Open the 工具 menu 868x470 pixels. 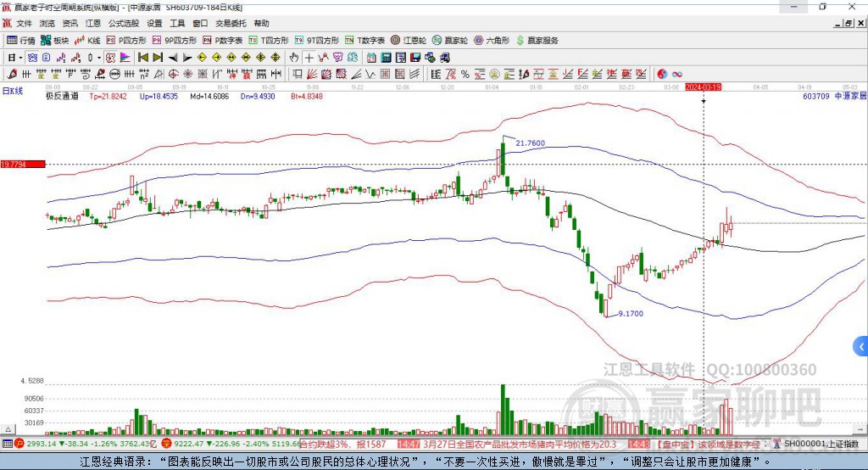(177, 23)
